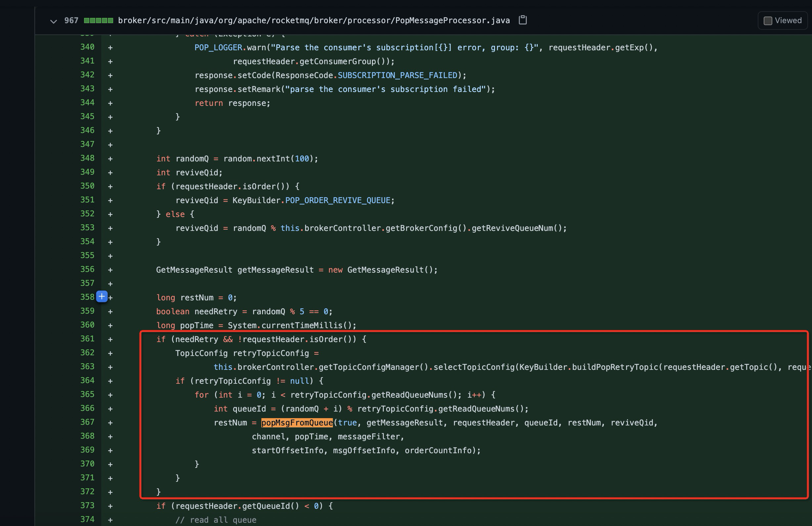Copy the PopMessageProcessor.java file path

pyautogui.click(x=522, y=20)
